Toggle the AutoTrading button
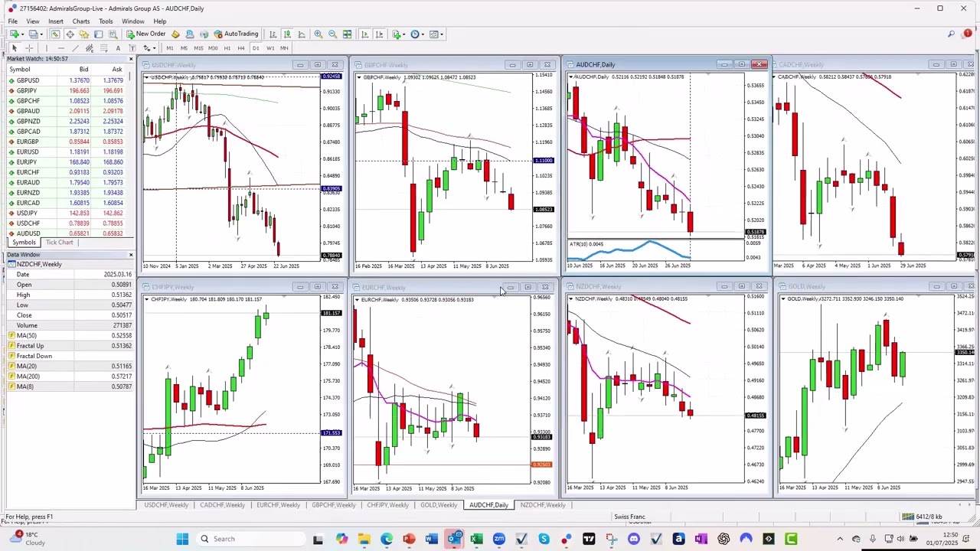 (236, 34)
